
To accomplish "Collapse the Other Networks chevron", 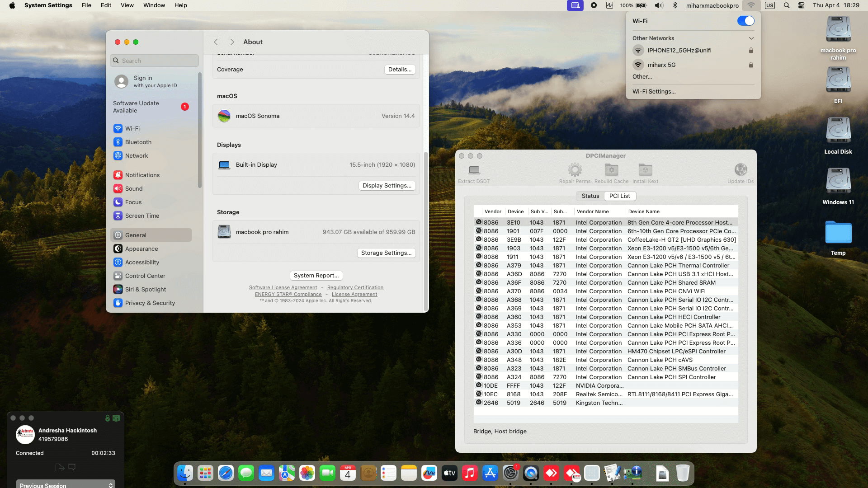I will (751, 38).
